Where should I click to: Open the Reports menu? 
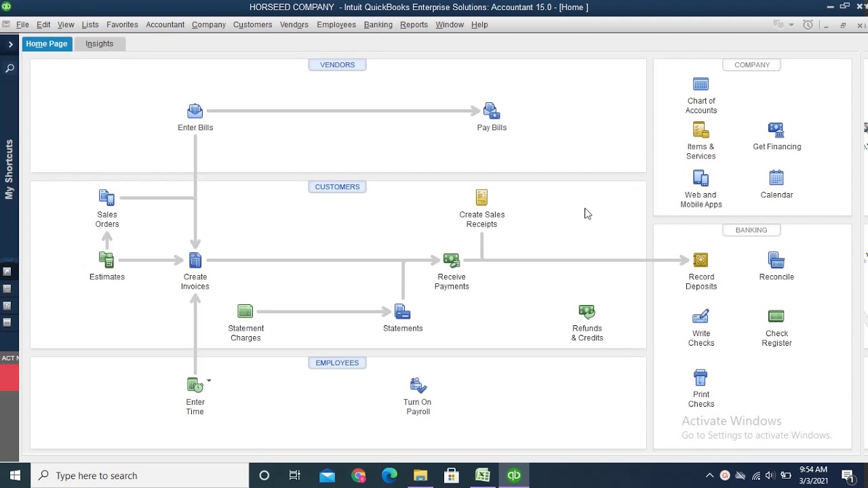click(414, 24)
